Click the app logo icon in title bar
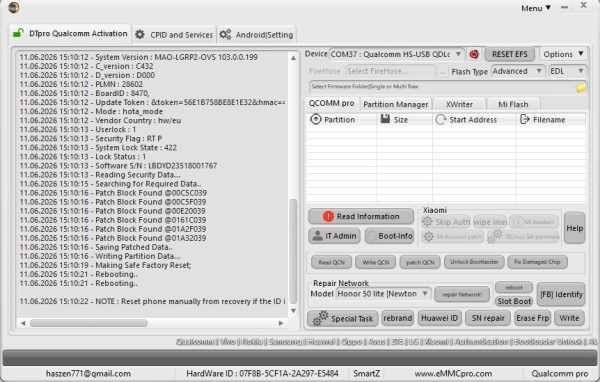The image size is (600, 382). click(x=13, y=7)
